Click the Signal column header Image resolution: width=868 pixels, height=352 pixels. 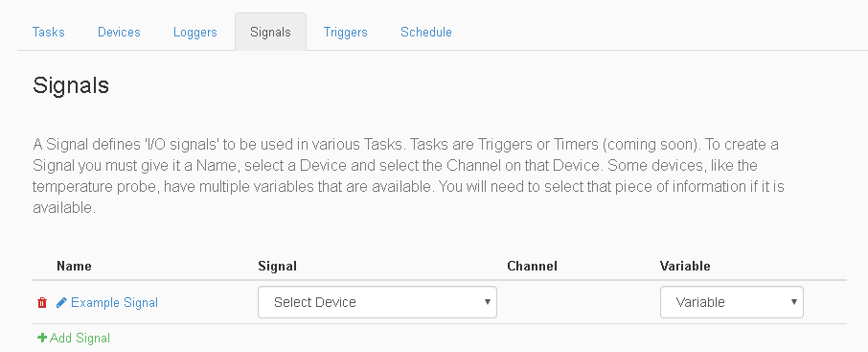pyautogui.click(x=277, y=266)
